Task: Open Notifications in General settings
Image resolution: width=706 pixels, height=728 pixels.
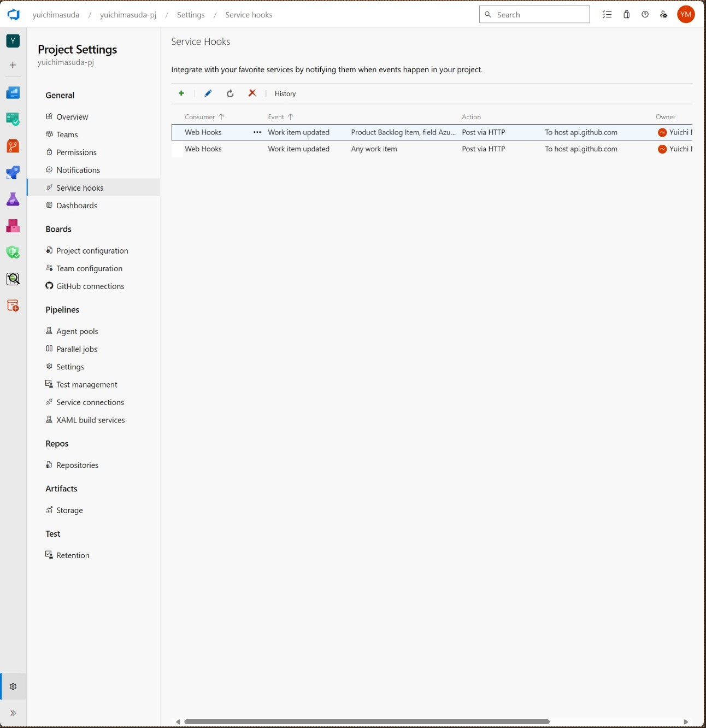Action: coord(78,169)
